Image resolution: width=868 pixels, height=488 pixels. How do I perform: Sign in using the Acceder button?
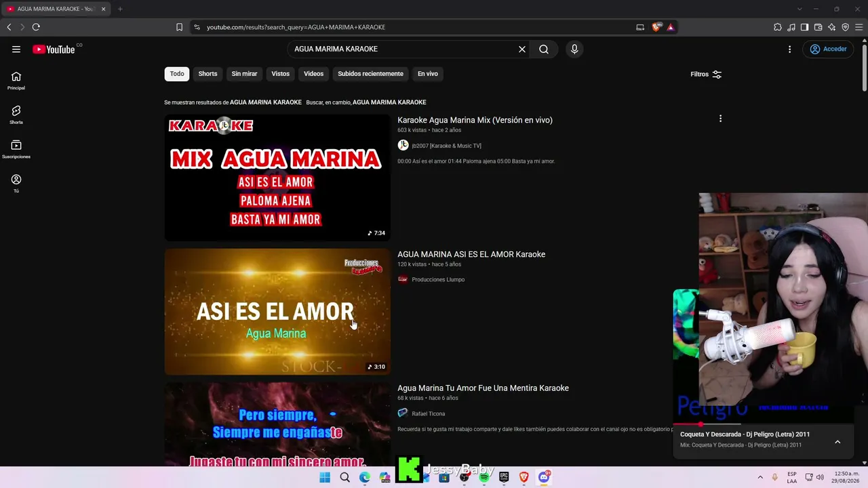(x=829, y=49)
